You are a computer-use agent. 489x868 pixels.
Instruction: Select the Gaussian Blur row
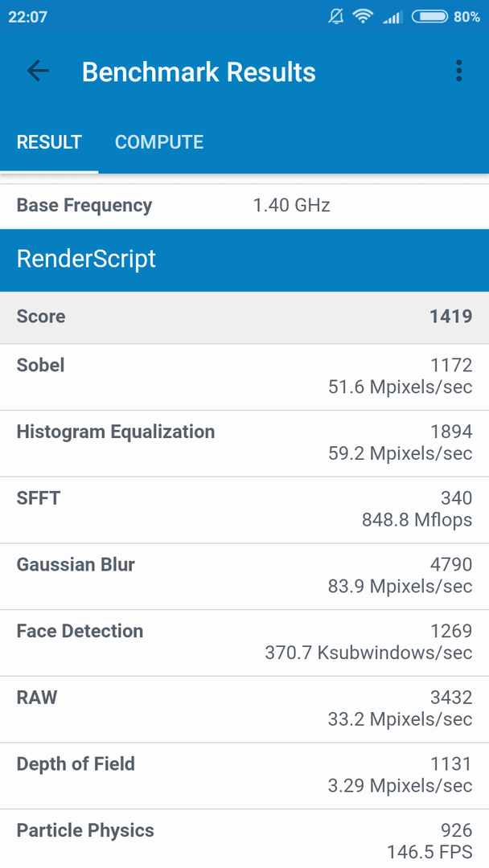[x=244, y=576]
